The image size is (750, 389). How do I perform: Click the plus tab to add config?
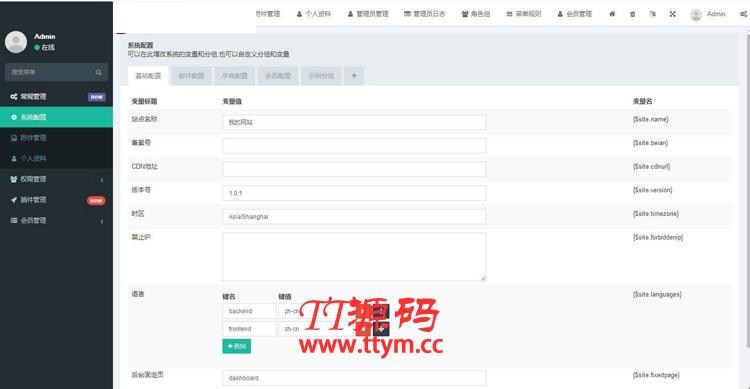(354, 76)
